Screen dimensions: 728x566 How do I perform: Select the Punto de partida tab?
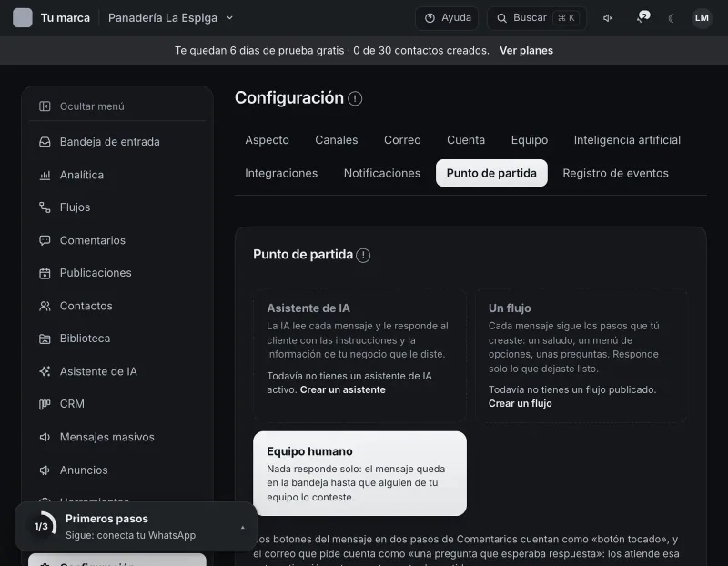pos(491,173)
